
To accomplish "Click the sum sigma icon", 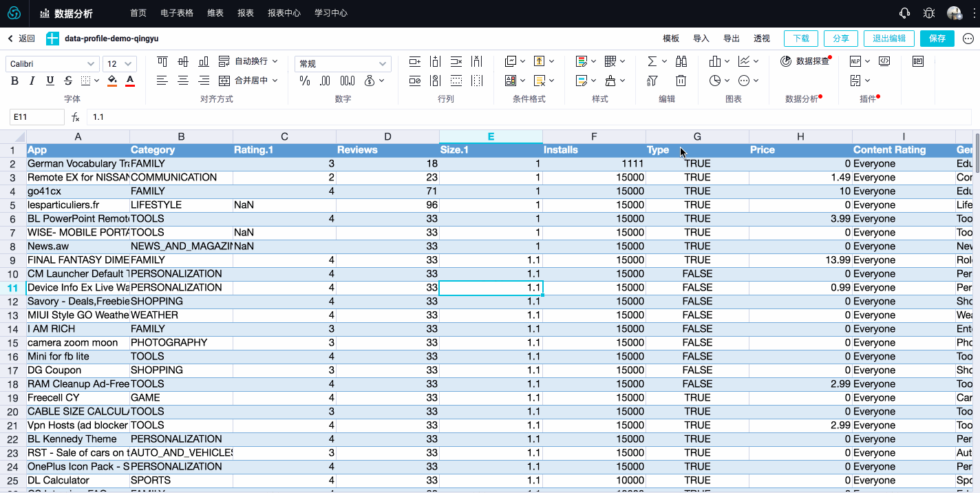I will (652, 61).
